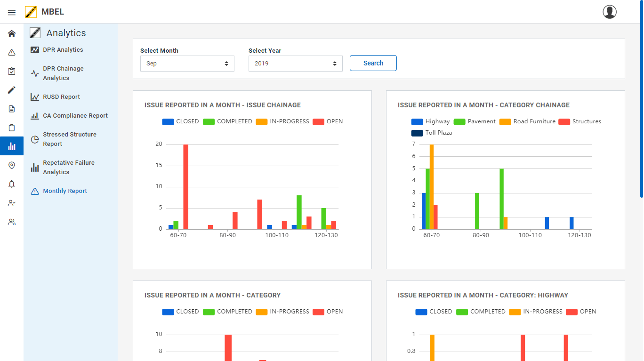Screen dimensions: 644x361
Task: Toggle COMPLETED legend in Issue Chainage chart
Action: point(228,121)
